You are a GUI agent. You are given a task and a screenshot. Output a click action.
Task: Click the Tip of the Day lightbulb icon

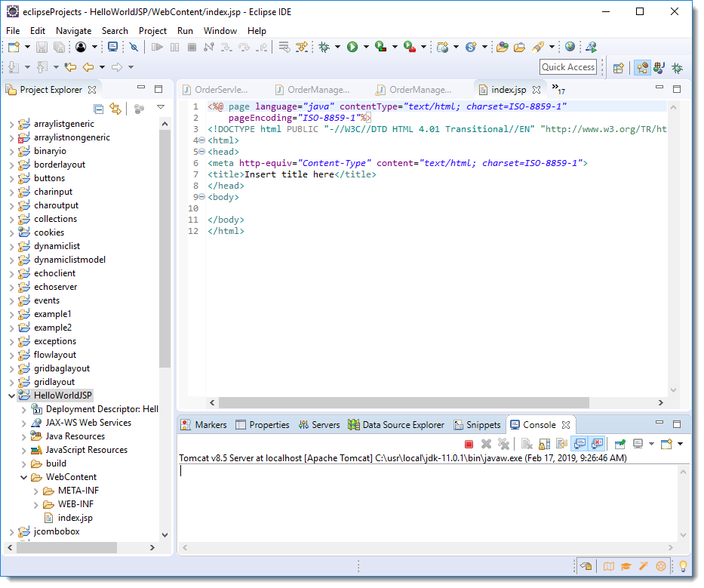point(683,567)
